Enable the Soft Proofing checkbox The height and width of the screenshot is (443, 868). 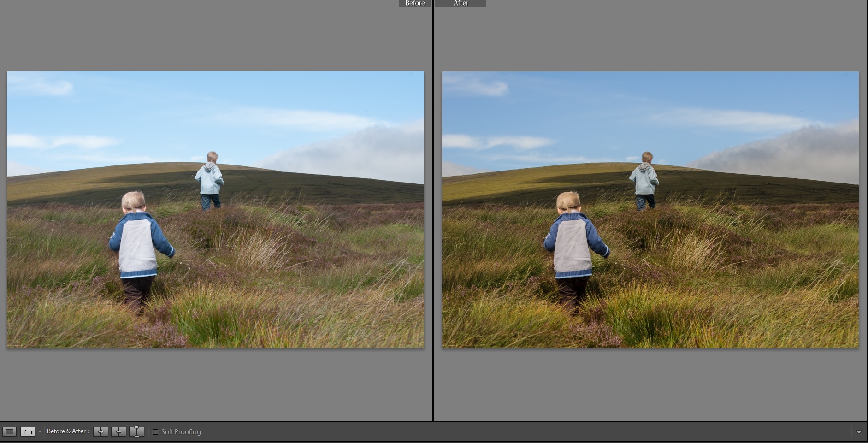pyautogui.click(x=155, y=432)
